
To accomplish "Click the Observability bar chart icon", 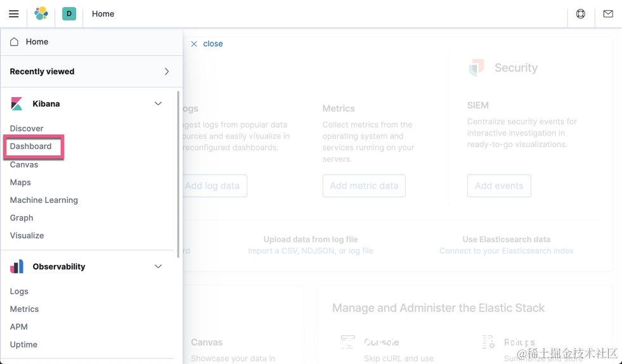I will pos(16,266).
